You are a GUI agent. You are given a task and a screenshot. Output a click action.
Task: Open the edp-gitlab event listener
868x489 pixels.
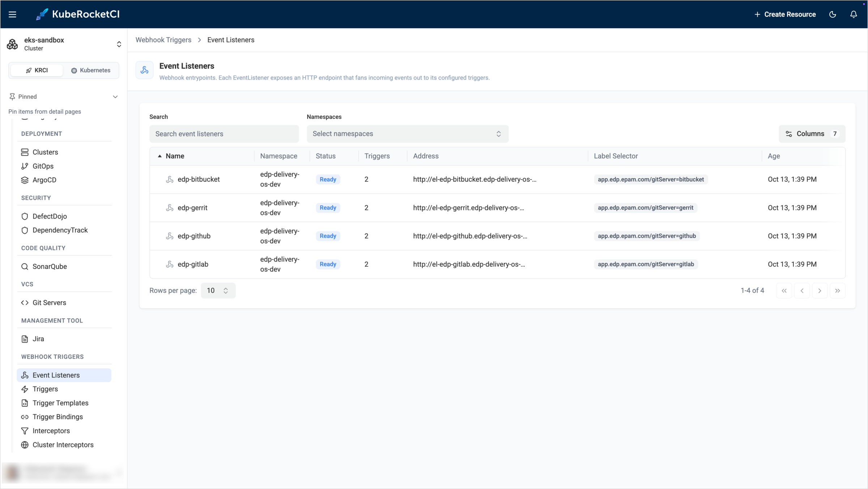193,264
